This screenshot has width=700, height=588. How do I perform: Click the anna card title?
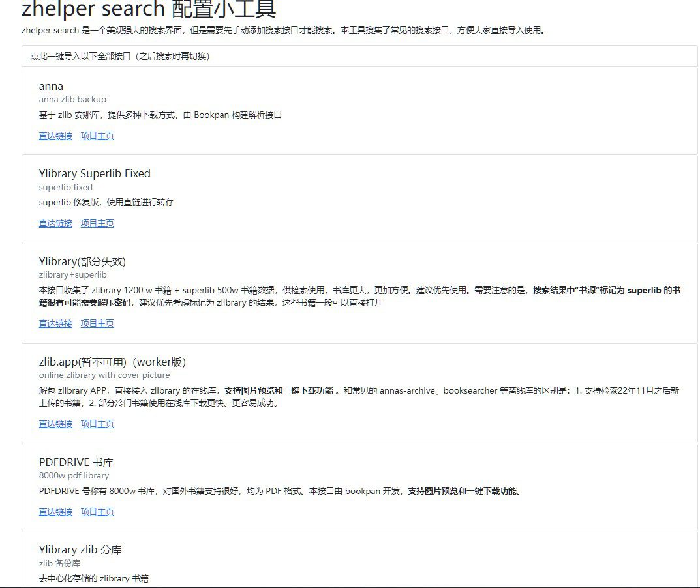[51, 85]
